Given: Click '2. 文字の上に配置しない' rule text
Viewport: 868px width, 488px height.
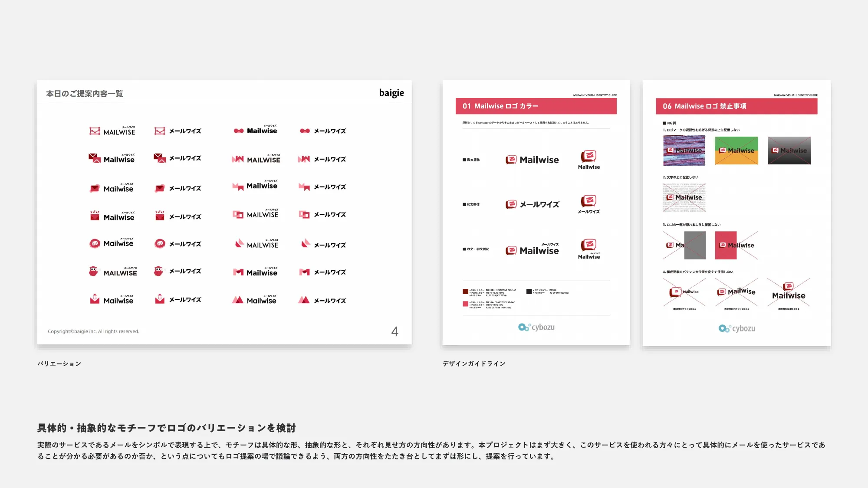Looking at the screenshot, I should coord(681,177).
